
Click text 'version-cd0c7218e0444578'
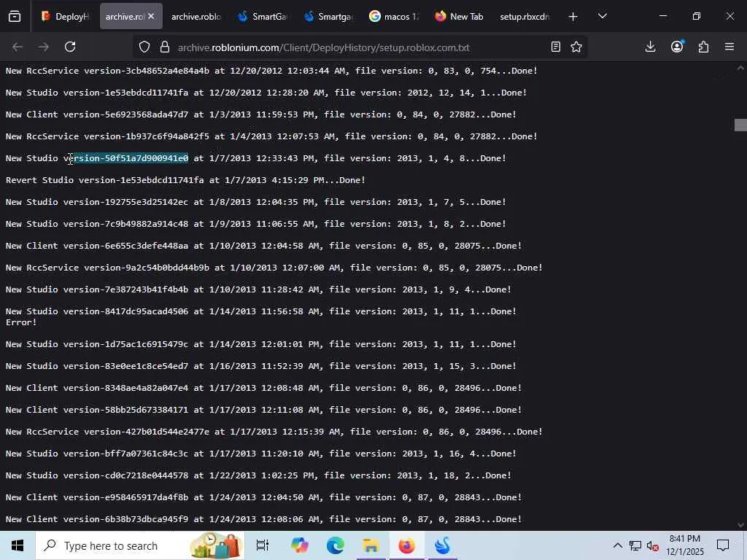[x=125, y=475]
